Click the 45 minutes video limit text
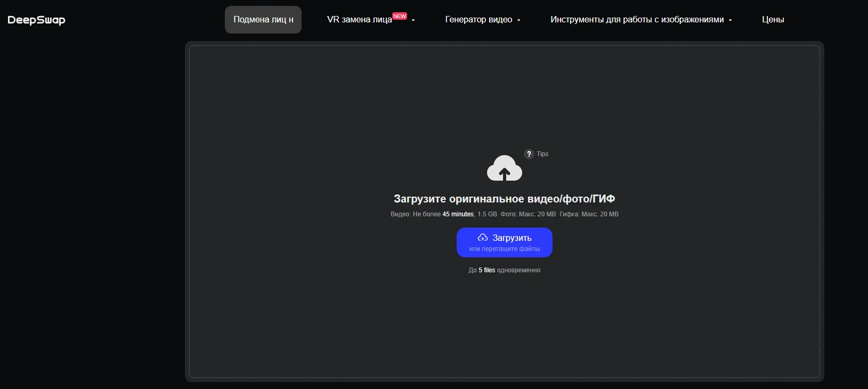 coord(458,214)
